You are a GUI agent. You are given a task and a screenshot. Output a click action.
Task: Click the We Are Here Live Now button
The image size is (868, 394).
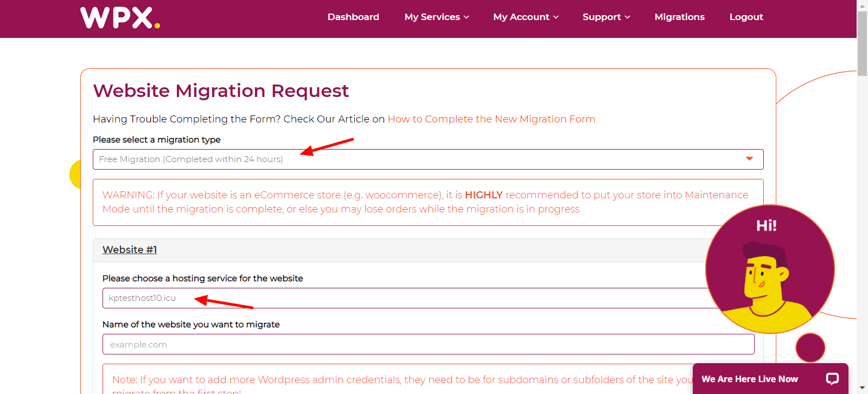point(749,379)
